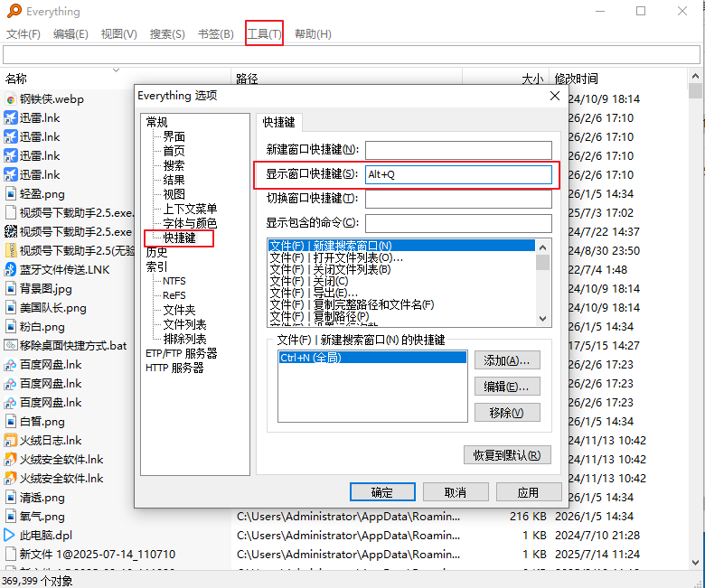Click the 钢铁侠.webp file icon
The width and height of the screenshot is (705, 588).
(x=10, y=99)
